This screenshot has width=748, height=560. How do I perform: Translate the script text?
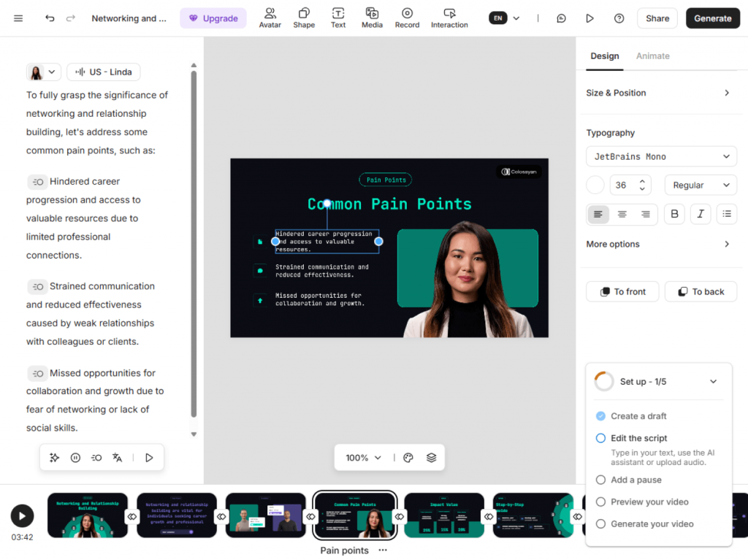pos(118,458)
